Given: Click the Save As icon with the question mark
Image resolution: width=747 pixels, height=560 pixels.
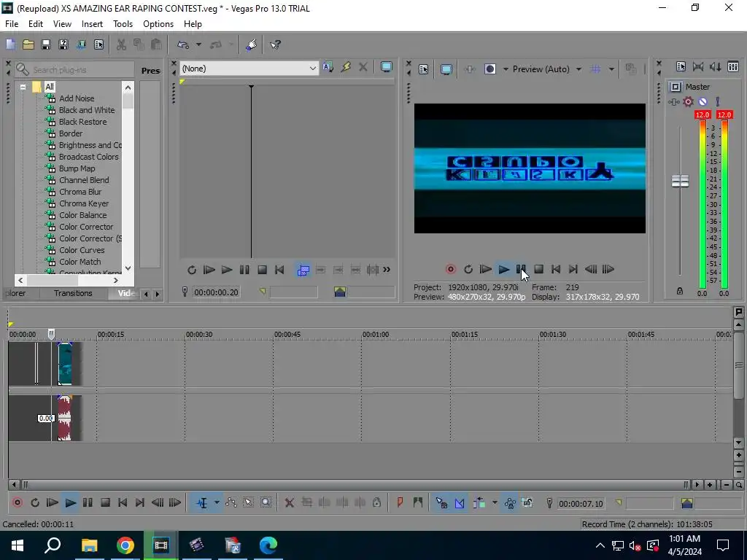Looking at the screenshot, I should 63,44.
